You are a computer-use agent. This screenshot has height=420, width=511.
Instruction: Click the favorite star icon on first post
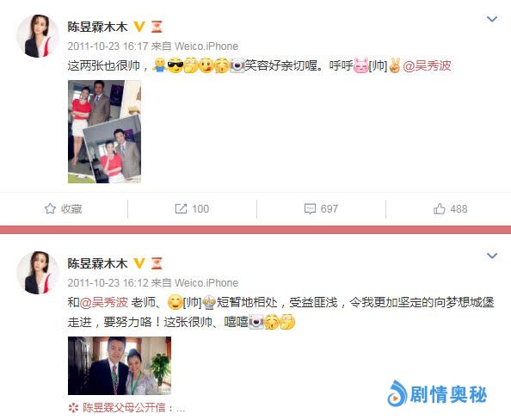click(x=50, y=208)
